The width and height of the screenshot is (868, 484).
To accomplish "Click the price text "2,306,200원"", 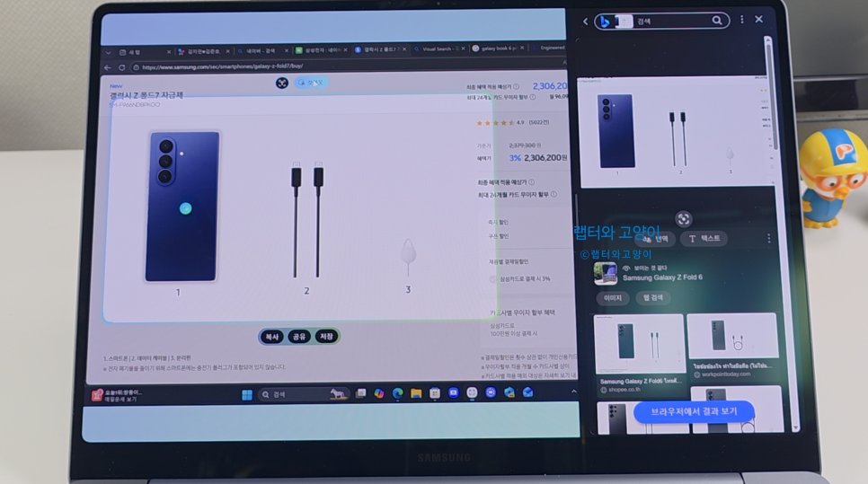I will pos(545,158).
